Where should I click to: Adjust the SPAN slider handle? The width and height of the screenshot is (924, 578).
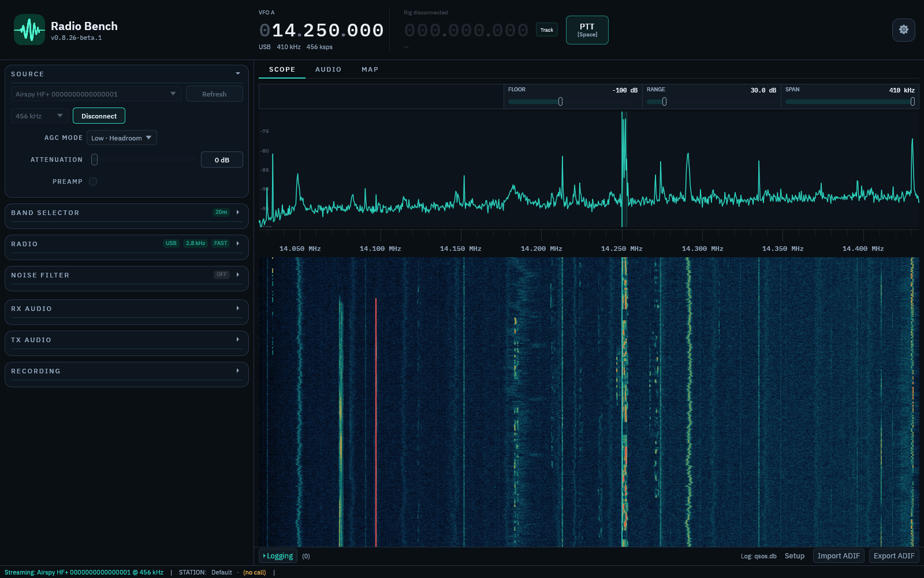[912, 102]
